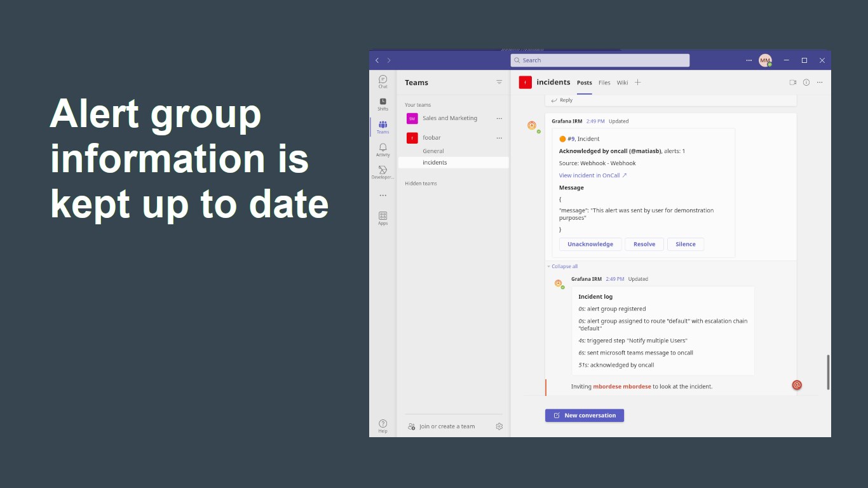Open channel more options ellipsis
This screenshot has width=868, height=488.
[820, 83]
